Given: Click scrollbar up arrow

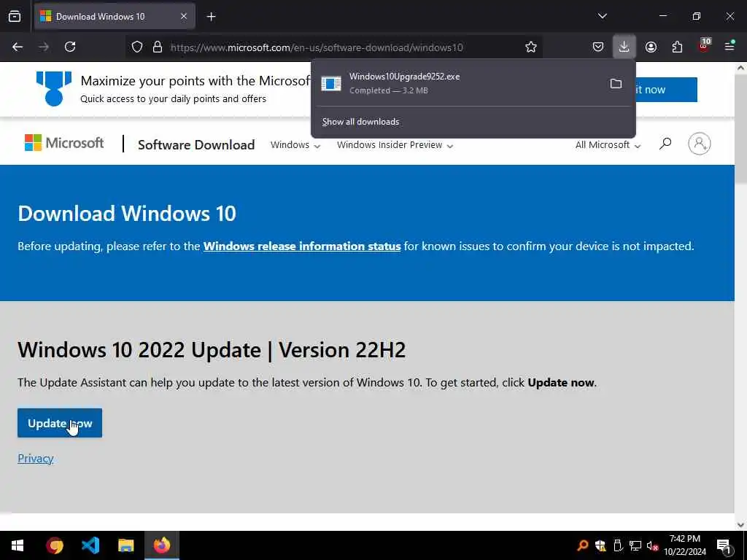Looking at the screenshot, I should pos(740,68).
